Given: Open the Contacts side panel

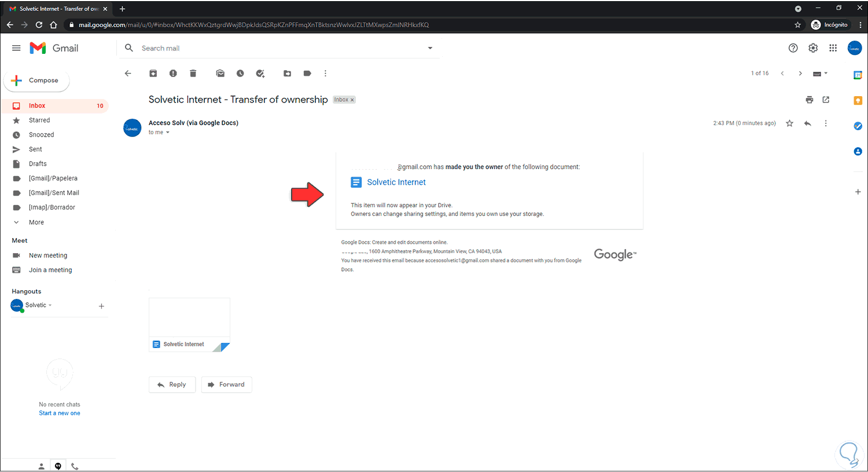Looking at the screenshot, I should click(x=858, y=152).
